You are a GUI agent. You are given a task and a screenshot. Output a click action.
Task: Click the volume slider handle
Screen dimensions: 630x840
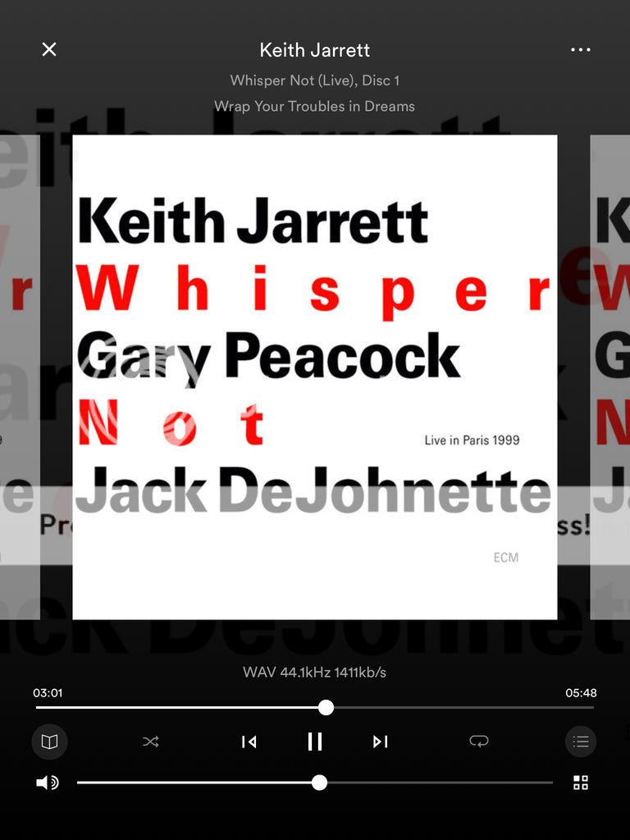320,783
